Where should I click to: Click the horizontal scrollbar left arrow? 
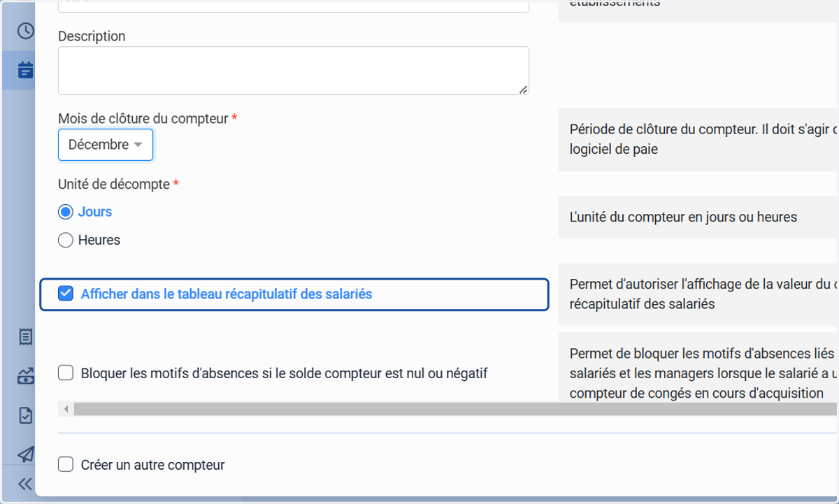point(66,409)
